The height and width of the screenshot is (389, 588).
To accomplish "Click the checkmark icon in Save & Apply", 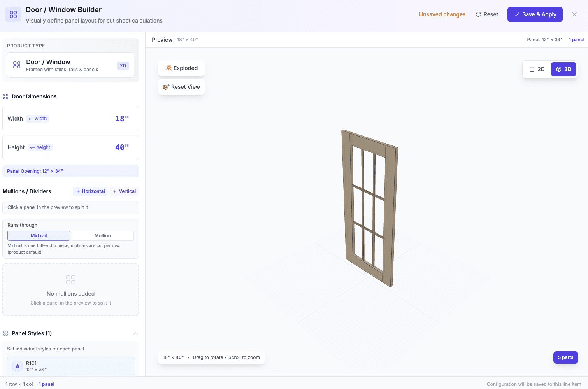I will tap(517, 14).
